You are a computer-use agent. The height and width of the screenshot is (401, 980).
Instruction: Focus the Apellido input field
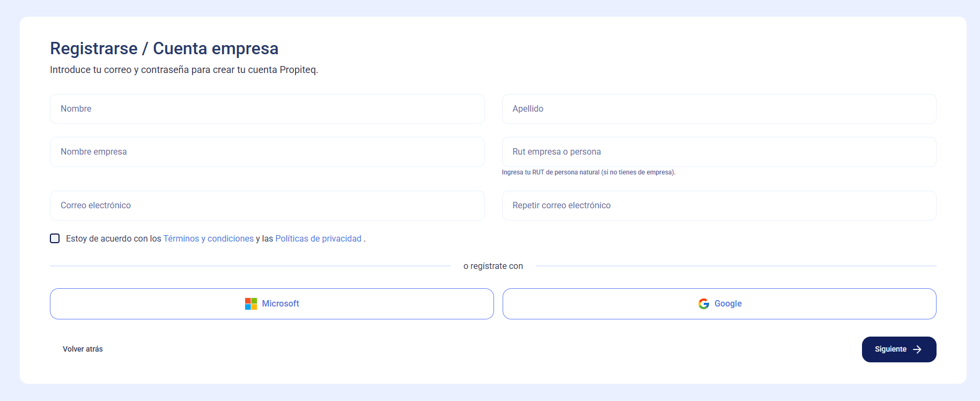coord(719,109)
